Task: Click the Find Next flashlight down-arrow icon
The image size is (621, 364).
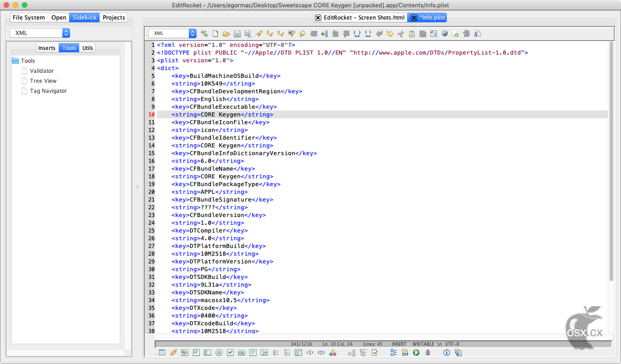Action: point(270,34)
